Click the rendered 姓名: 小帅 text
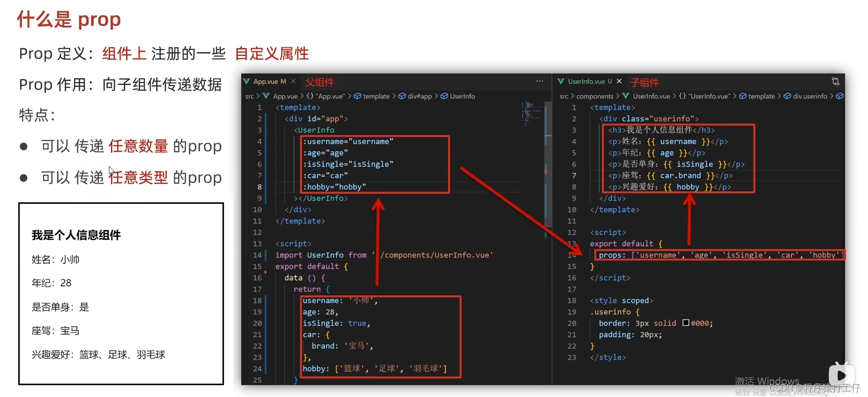Screen dimensions: 868x397 tap(55, 260)
